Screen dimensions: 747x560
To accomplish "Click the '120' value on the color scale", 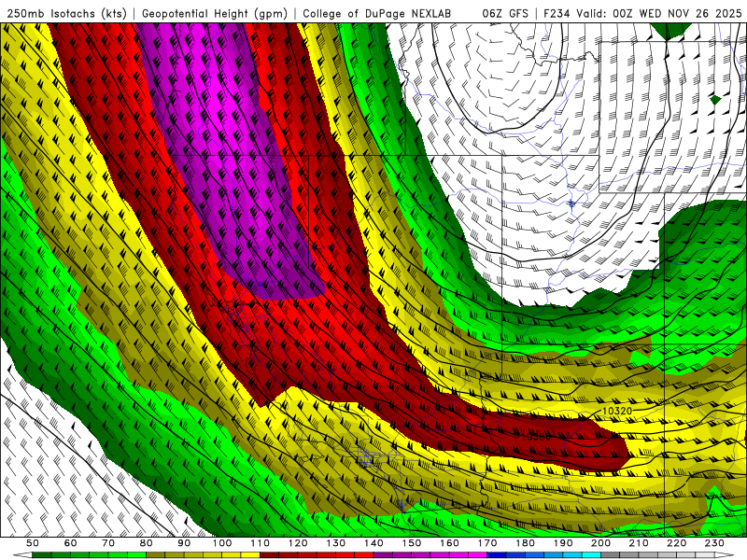I will (x=298, y=543).
